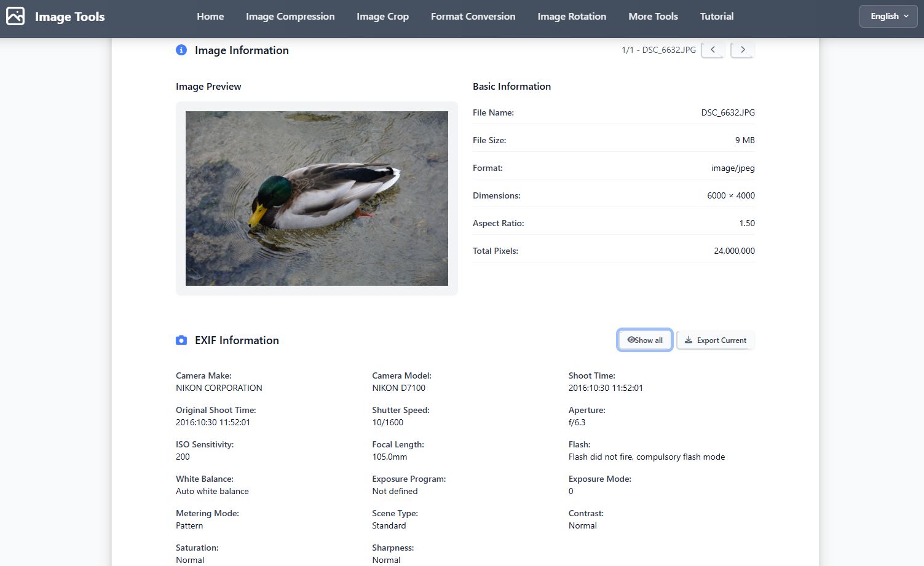Click the EXIF Information heading
This screenshot has height=566, width=924.
tap(237, 340)
